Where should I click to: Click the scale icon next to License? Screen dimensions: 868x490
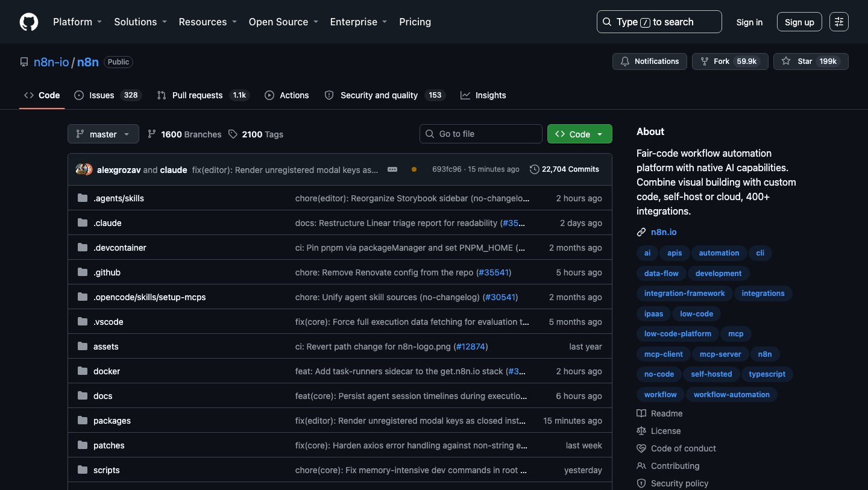(x=641, y=431)
